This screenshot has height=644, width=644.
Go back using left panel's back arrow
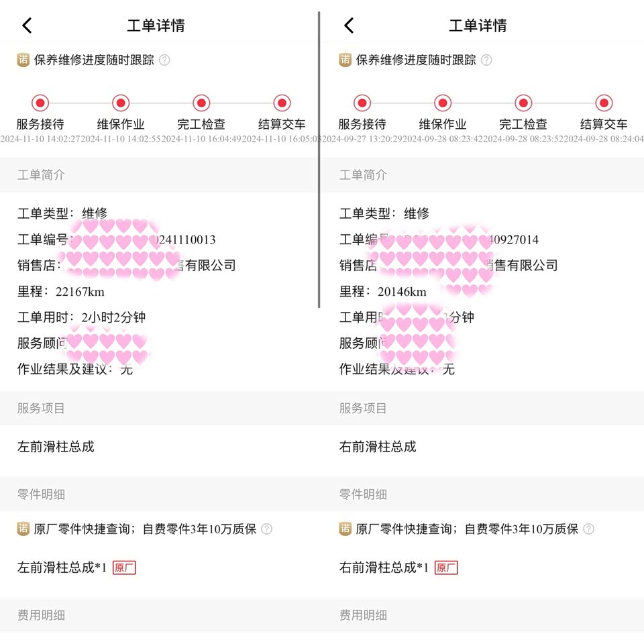(x=27, y=25)
